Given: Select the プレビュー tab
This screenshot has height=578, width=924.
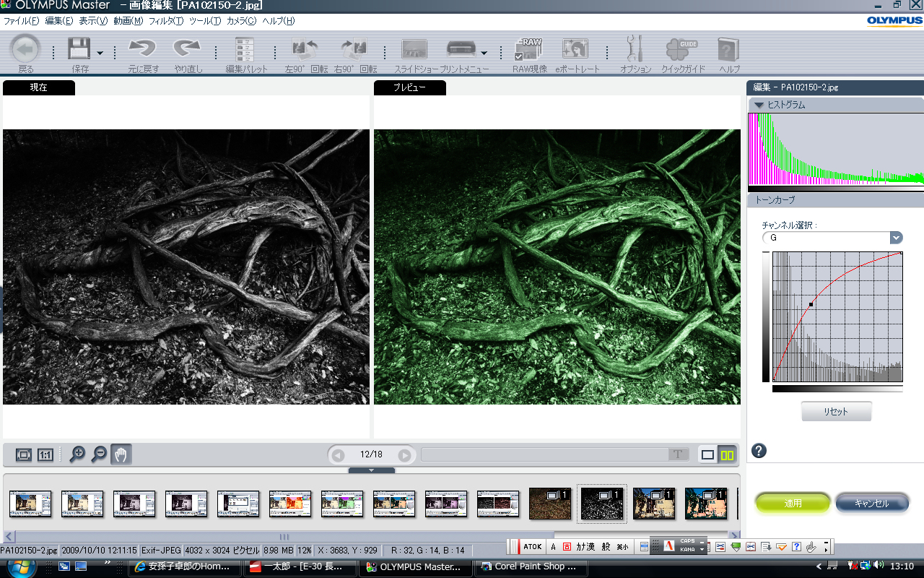Looking at the screenshot, I should [x=409, y=87].
